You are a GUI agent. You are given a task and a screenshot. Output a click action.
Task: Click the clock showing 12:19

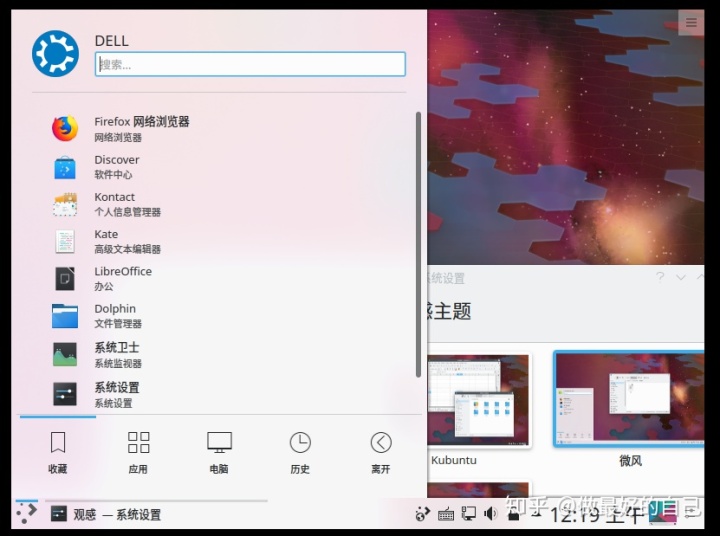597,515
